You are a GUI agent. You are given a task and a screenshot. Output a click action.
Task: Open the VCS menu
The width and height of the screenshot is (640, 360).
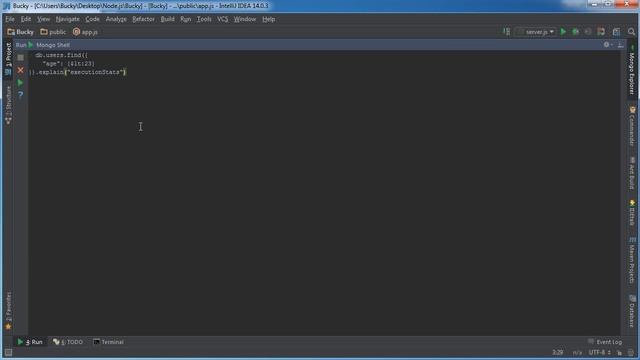point(222,19)
